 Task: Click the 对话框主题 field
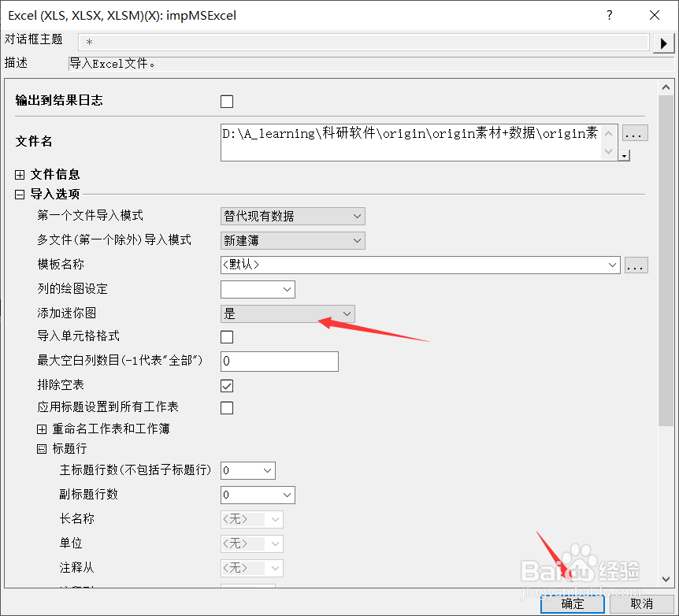(364, 43)
